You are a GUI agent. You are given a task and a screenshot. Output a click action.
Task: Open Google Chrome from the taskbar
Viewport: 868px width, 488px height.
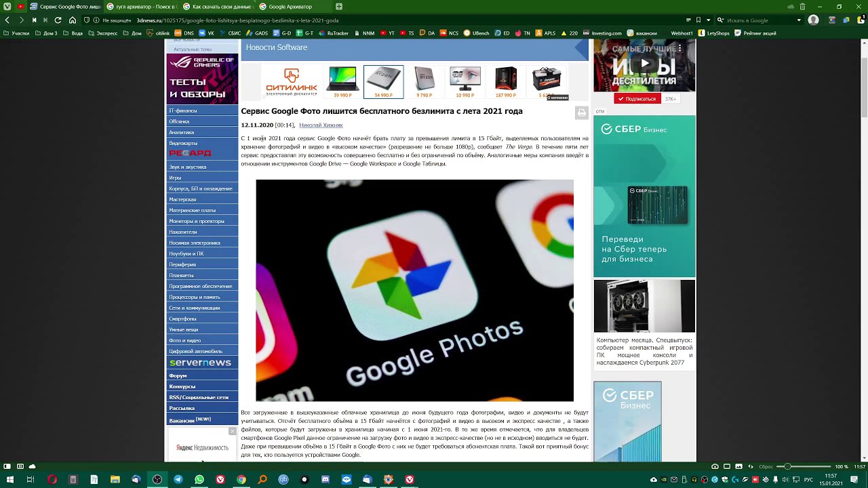241,479
